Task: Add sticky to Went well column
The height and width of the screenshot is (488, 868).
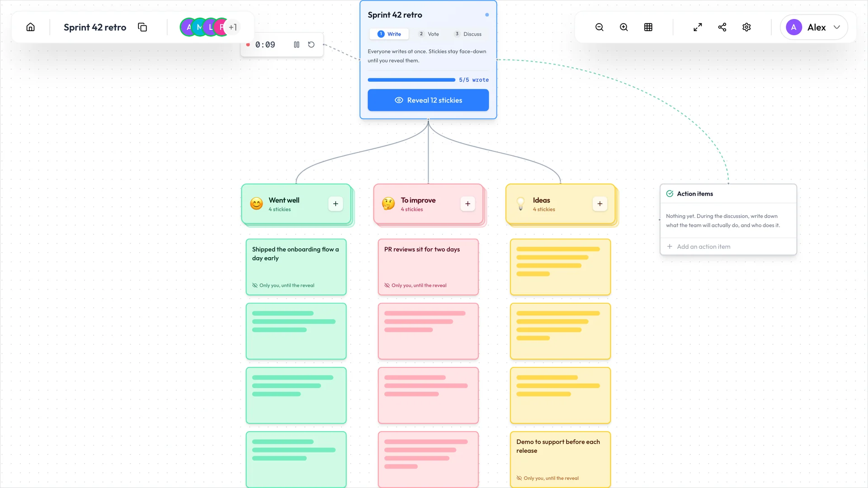Action: tap(335, 204)
